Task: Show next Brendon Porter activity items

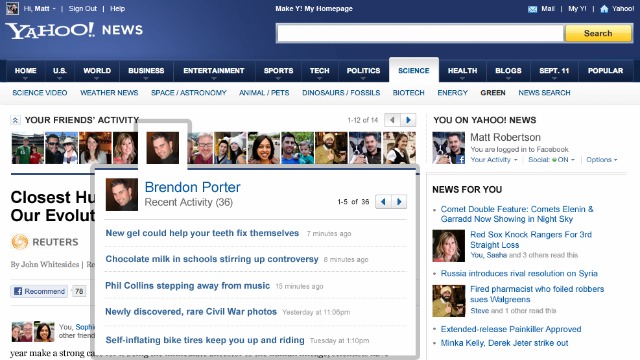Action: (399, 202)
